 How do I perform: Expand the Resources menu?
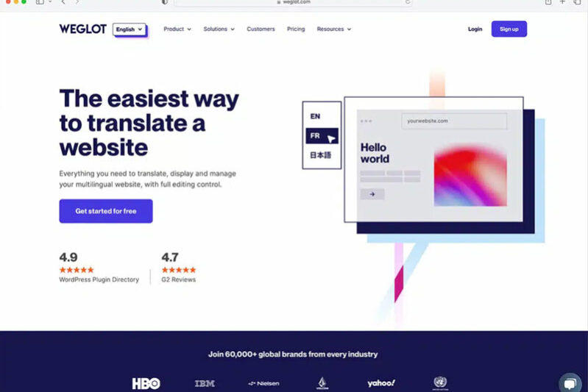333,29
